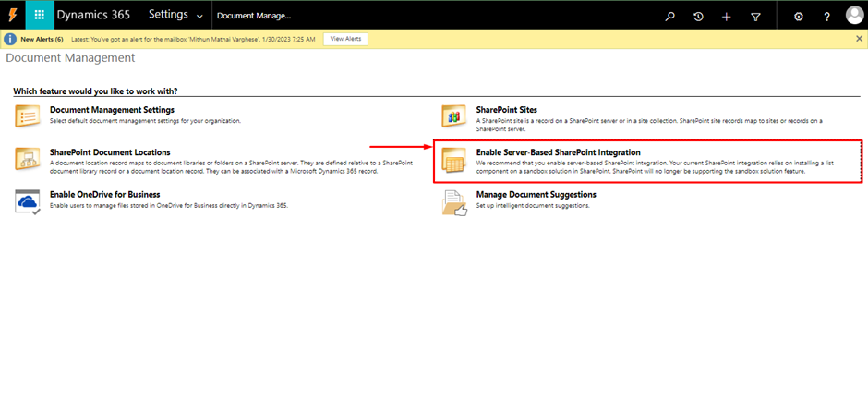The width and height of the screenshot is (868, 412).
Task: Click the New Alerts (6) label
Action: coord(42,40)
